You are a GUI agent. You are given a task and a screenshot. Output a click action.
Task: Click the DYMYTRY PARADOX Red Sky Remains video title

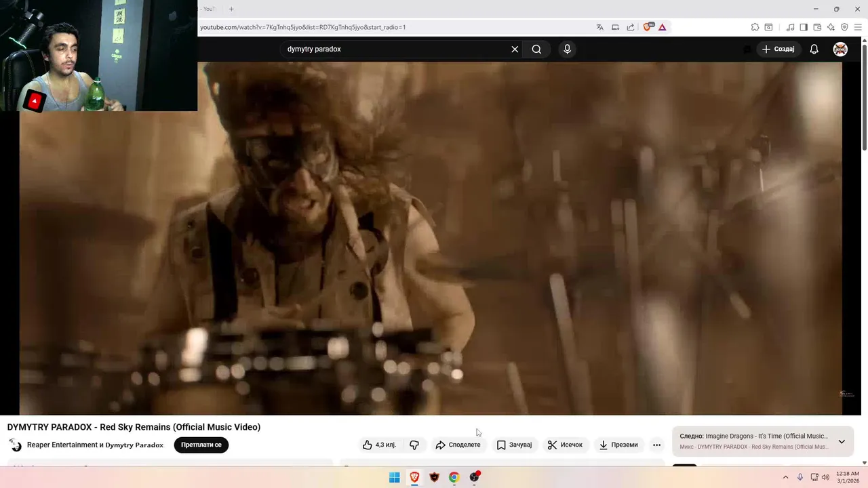[134, 427]
